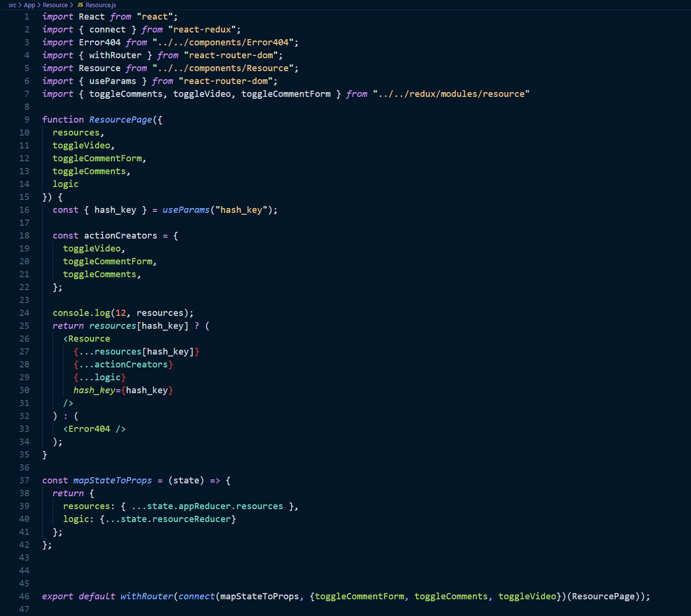Click the "../../components/Error404" import path
Image resolution: width=691 pixels, height=616 pixels.
tap(223, 43)
